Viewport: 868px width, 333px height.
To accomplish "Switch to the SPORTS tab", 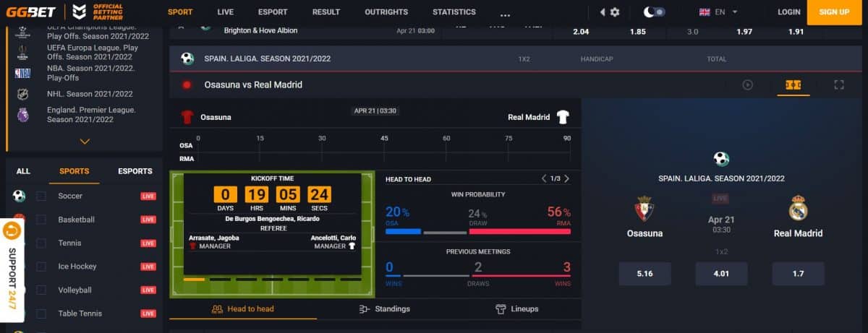I will [x=75, y=171].
